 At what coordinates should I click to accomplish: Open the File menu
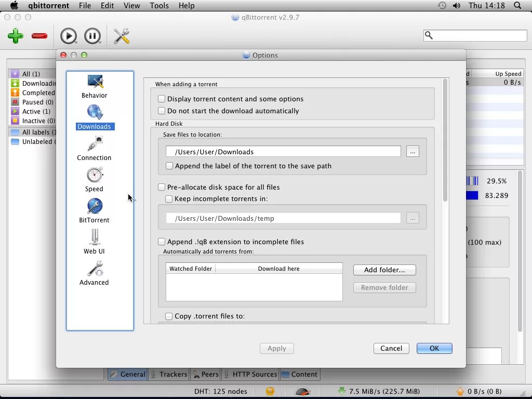[x=85, y=5]
